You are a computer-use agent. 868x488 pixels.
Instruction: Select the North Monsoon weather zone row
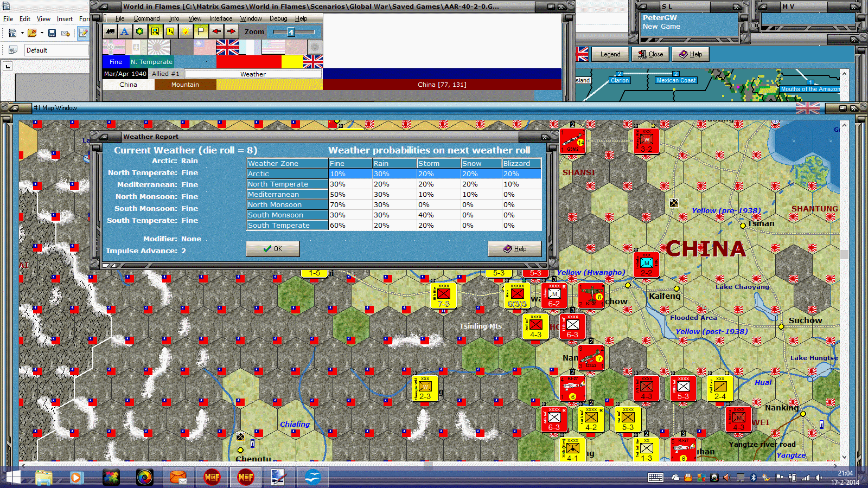click(394, 205)
